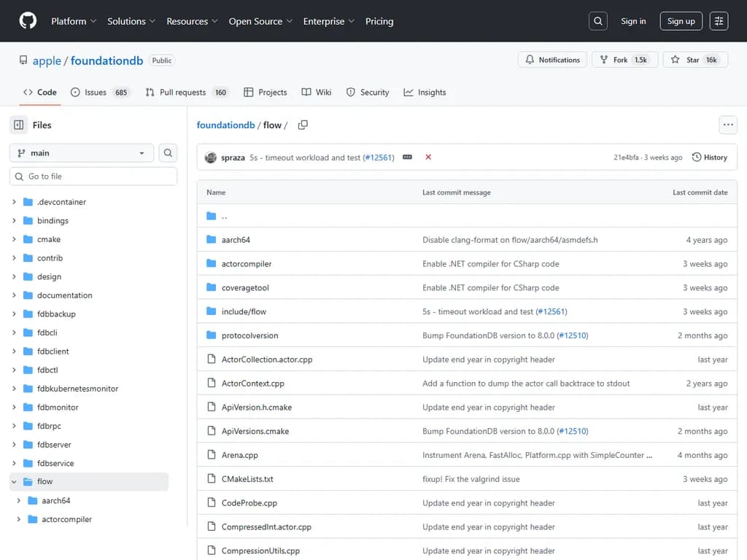
Task: Click the file search magnifier button
Action: tap(168, 153)
